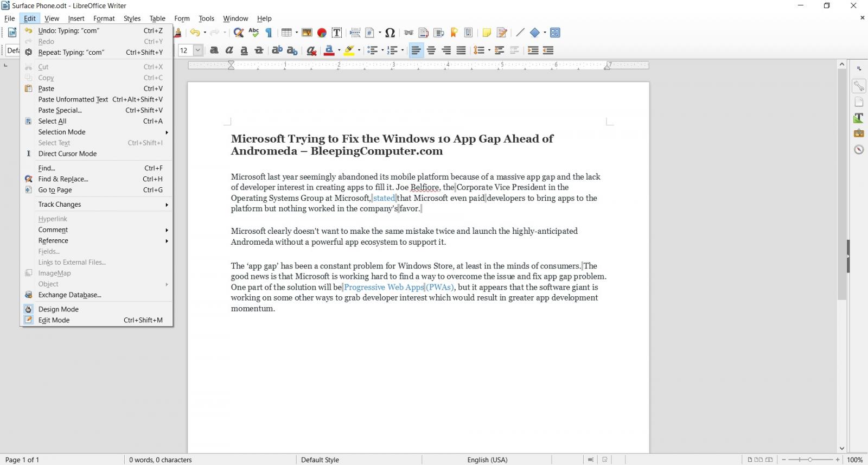The height and width of the screenshot is (465, 868).
Task: Click vertical scrollbar down arrow
Action: [842, 448]
